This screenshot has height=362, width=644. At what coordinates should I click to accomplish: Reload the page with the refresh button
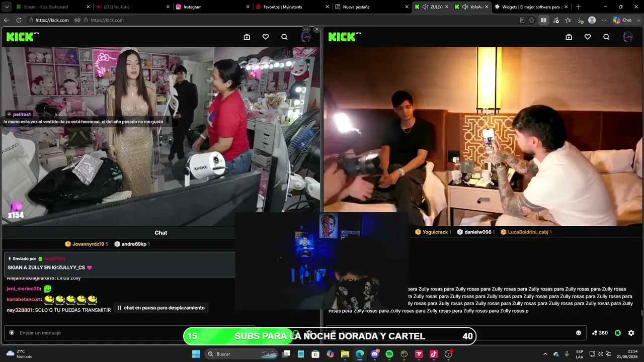coord(19,20)
